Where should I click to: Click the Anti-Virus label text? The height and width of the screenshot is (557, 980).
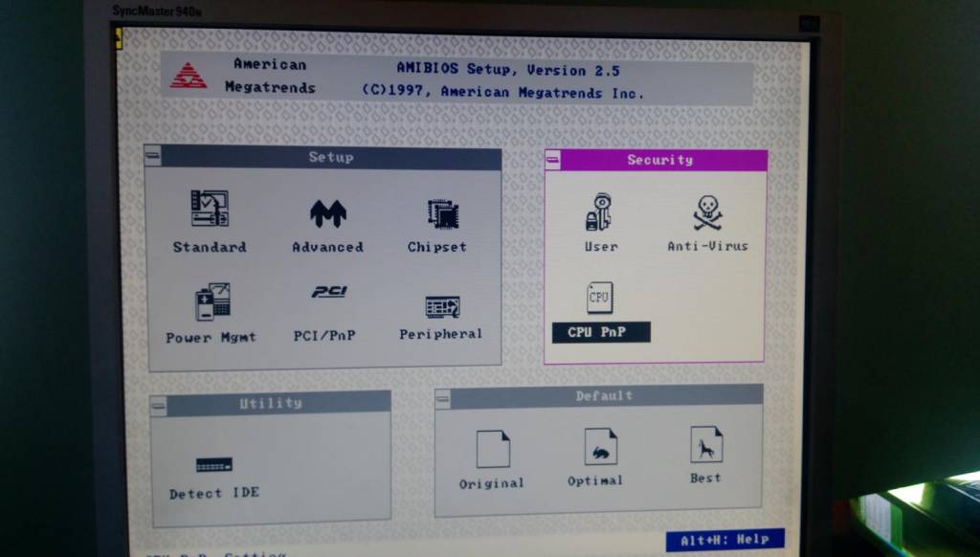point(707,246)
